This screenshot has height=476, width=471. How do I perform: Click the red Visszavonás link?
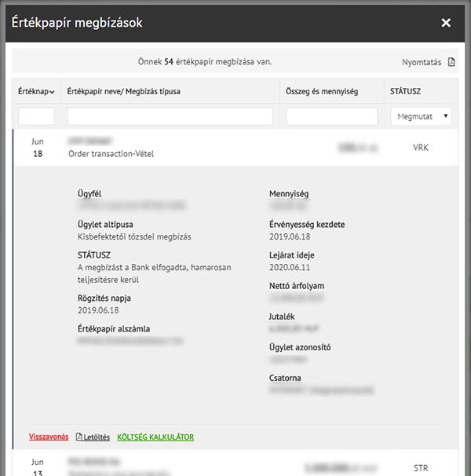click(x=49, y=437)
